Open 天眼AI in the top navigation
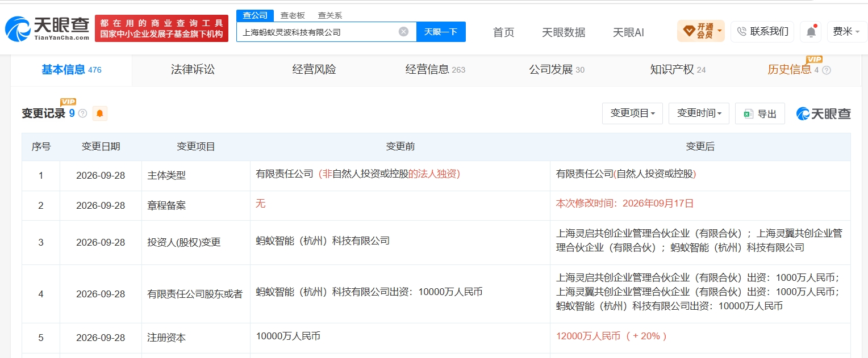The image size is (868, 358). point(628,32)
